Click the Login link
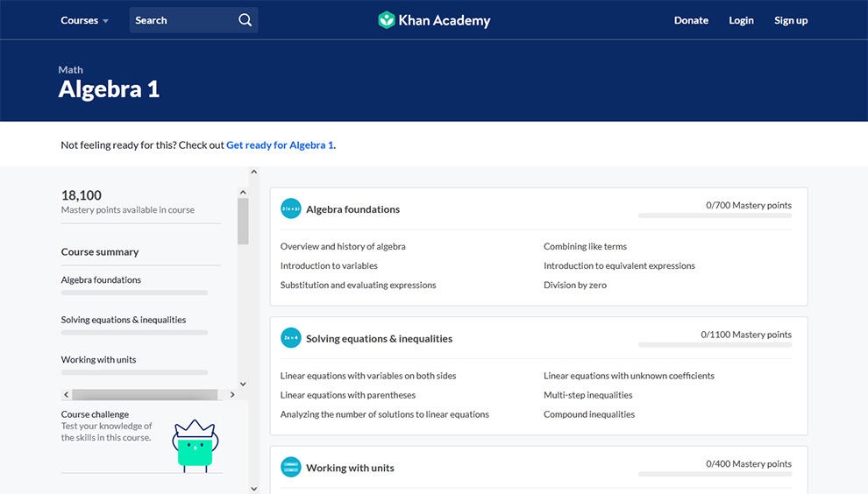Screen dimensions: 868x494 [x=741, y=20]
